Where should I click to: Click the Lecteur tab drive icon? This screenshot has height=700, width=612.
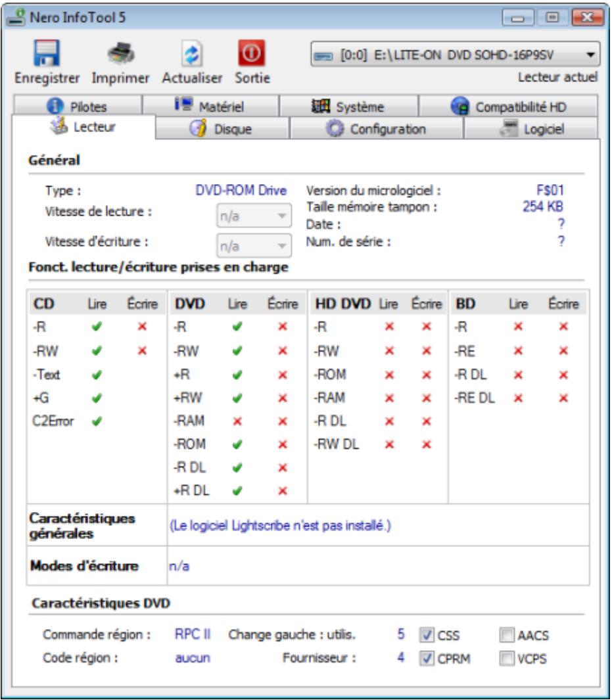point(59,126)
